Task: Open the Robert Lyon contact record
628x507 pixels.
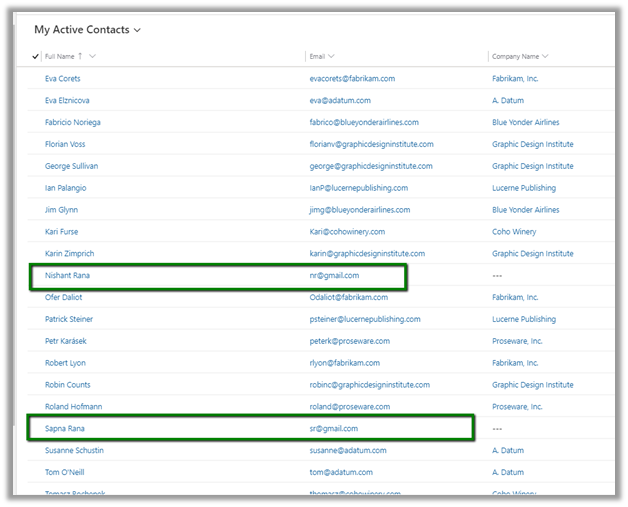Action: (x=66, y=363)
